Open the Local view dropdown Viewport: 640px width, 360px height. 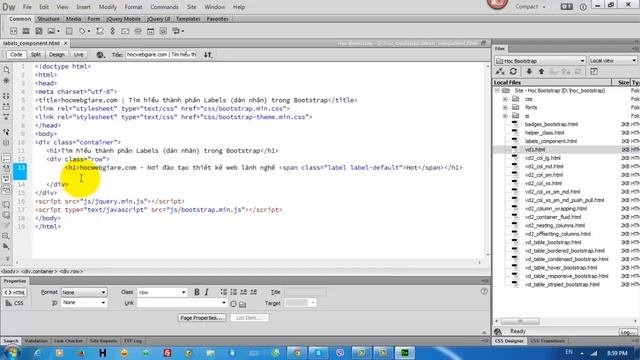[613, 61]
